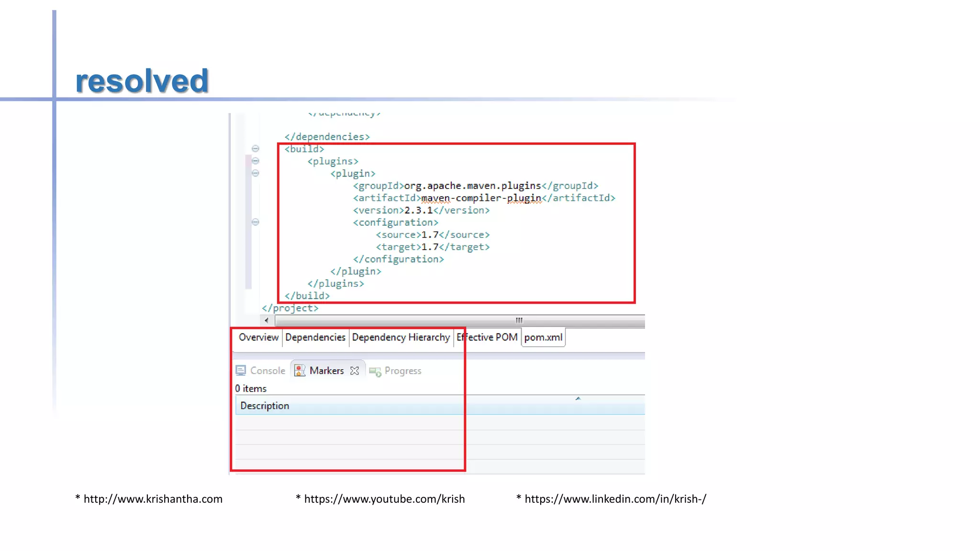Screen dimensions: 980x551
Task: Open the youtube.com/krish link
Action: pyautogui.click(x=384, y=499)
